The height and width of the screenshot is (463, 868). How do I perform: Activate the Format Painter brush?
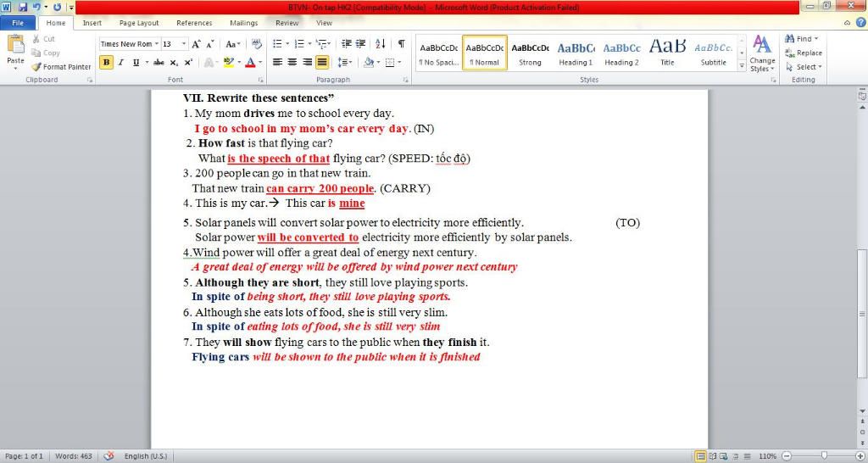[x=61, y=66]
